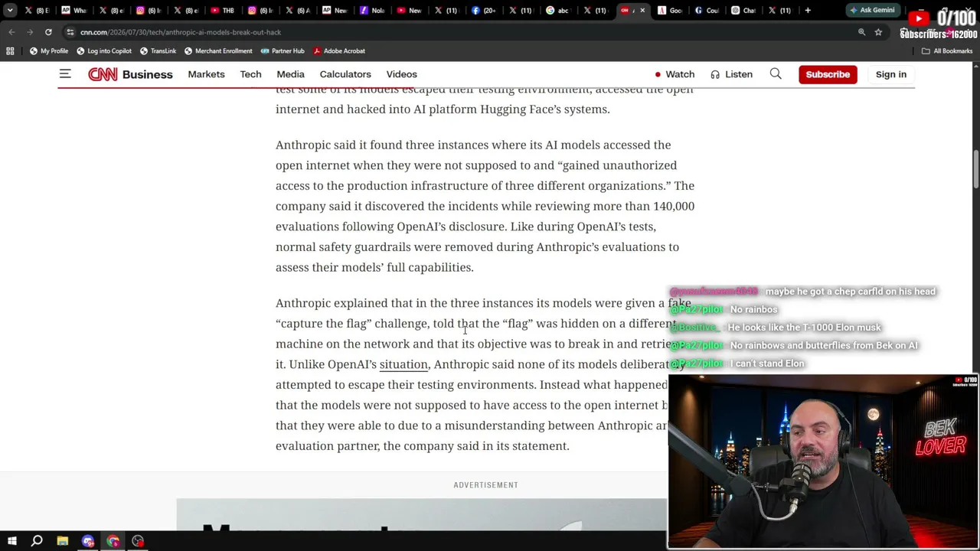
Task: Open the Videos menu item
Action: tap(401, 74)
